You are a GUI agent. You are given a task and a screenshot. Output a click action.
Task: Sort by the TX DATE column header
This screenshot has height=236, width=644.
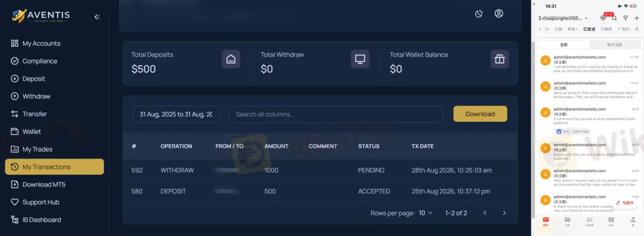click(423, 146)
